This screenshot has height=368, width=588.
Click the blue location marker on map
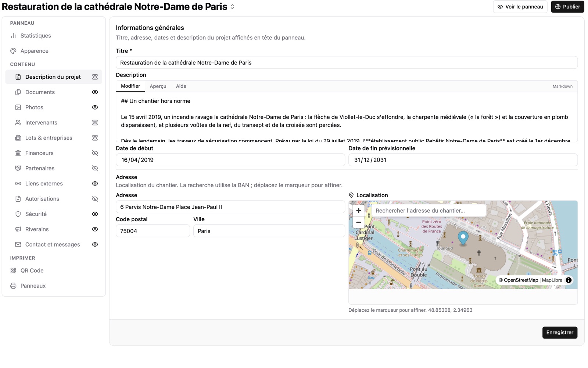(x=463, y=238)
